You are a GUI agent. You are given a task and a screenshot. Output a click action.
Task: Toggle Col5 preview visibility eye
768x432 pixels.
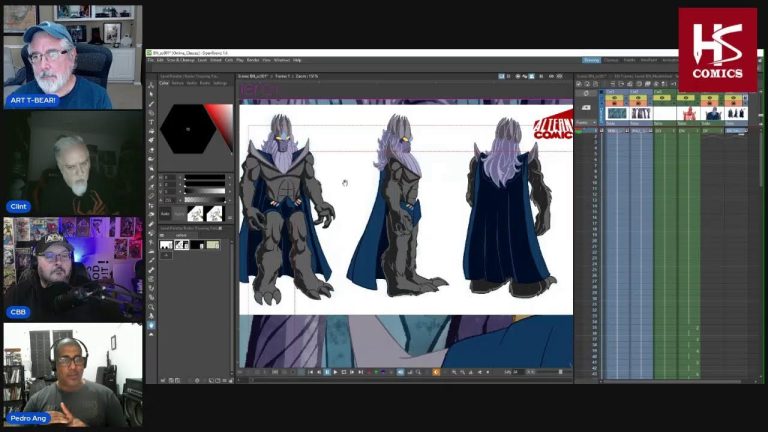(711, 98)
